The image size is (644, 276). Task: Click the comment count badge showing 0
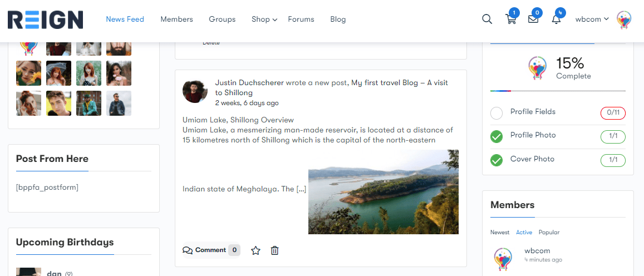click(234, 250)
